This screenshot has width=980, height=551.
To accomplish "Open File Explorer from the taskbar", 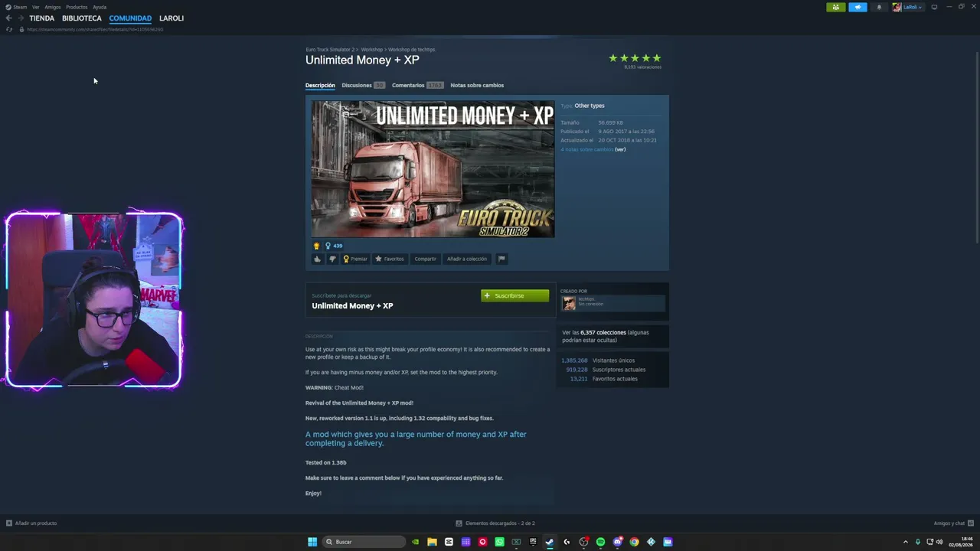I will (432, 542).
